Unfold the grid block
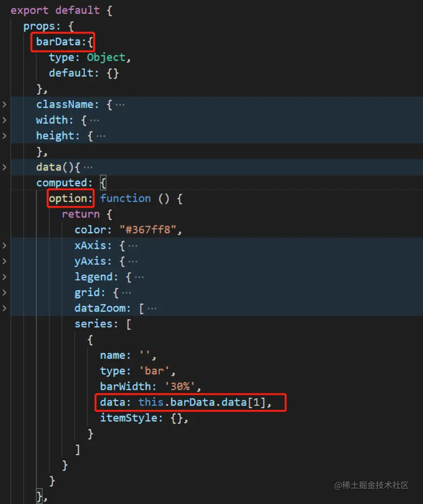423x504 pixels. coord(4,293)
